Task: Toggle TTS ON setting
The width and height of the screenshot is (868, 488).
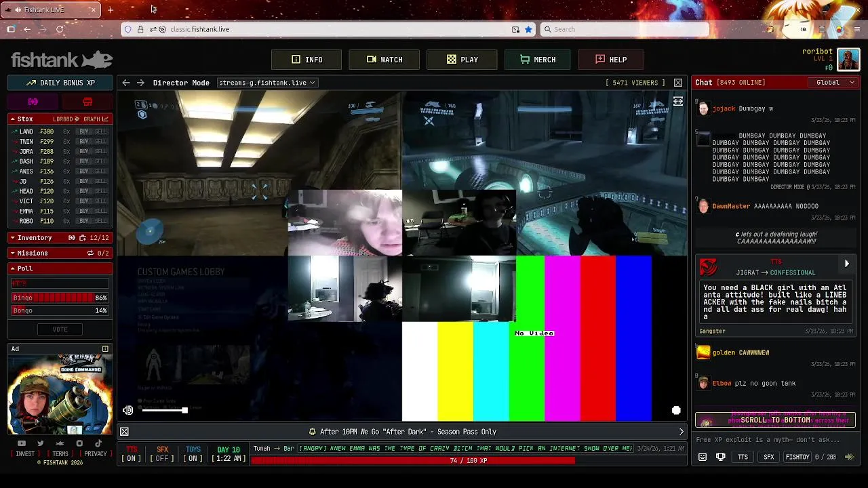Action: (x=132, y=454)
